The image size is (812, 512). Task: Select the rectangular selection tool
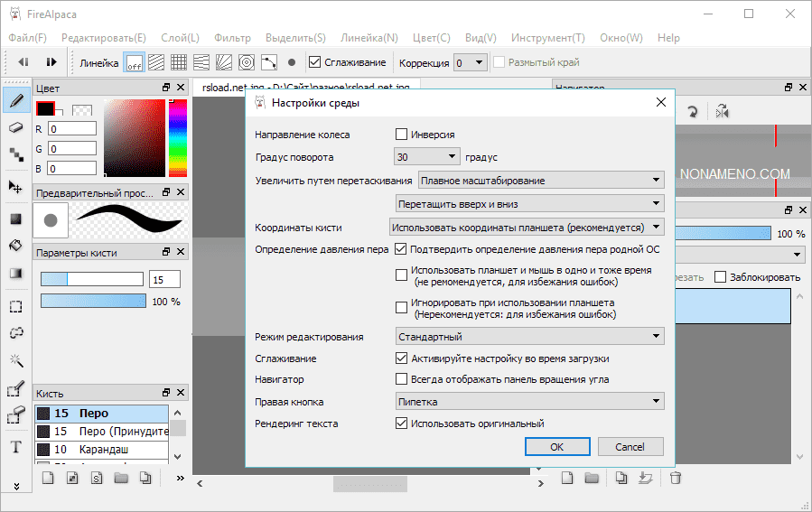[x=15, y=306]
